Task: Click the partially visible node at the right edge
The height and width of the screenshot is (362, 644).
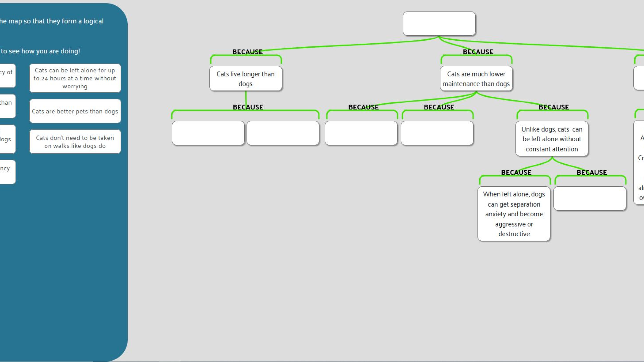Action: coord(640,162)
